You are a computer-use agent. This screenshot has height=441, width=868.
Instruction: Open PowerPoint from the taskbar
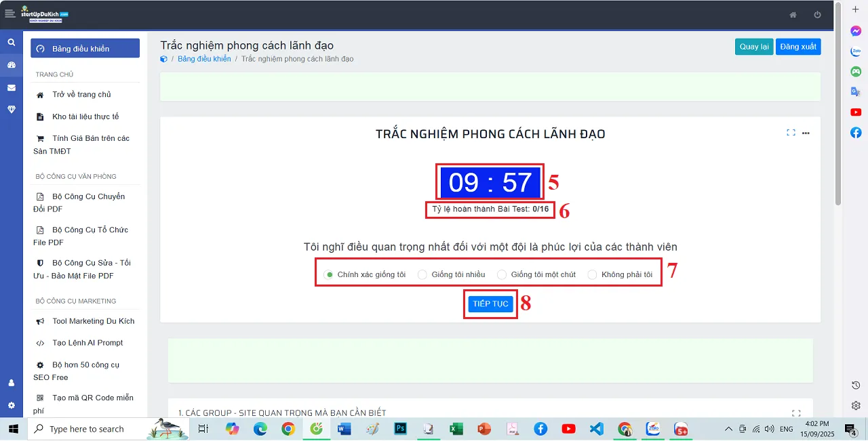(x=484, y=429)
